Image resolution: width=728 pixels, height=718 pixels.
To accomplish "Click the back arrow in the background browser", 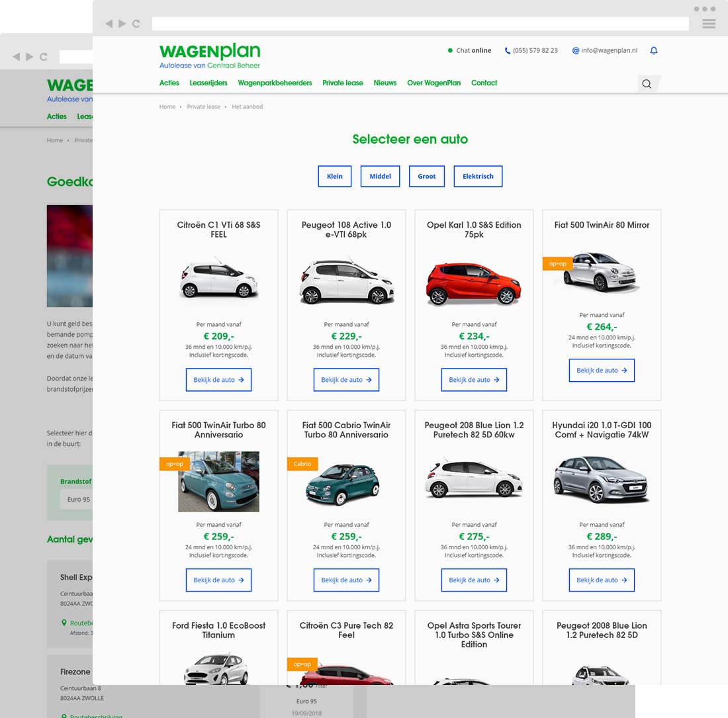I will coord(17,57).
